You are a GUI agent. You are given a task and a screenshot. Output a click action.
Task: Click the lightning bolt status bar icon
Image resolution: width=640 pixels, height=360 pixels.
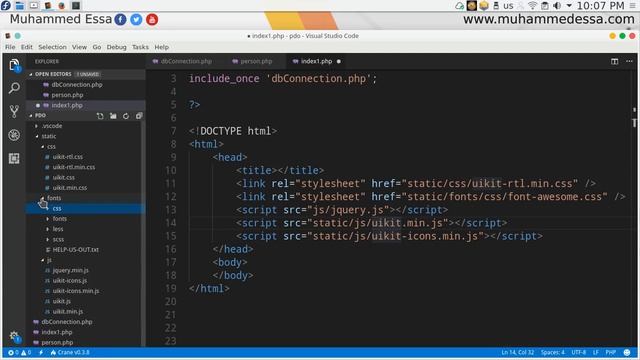click(41, 352)
